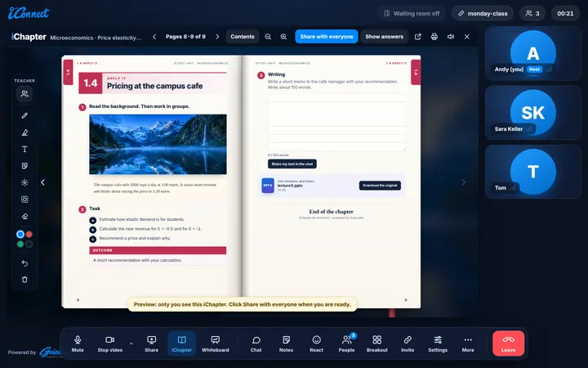Open the More options menu

[x=468, y=343]
